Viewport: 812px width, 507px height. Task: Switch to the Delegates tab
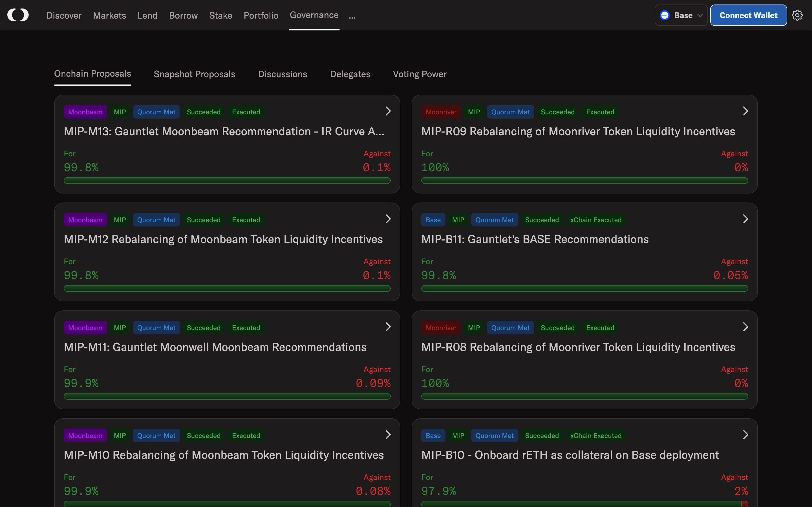click(350, 74)
